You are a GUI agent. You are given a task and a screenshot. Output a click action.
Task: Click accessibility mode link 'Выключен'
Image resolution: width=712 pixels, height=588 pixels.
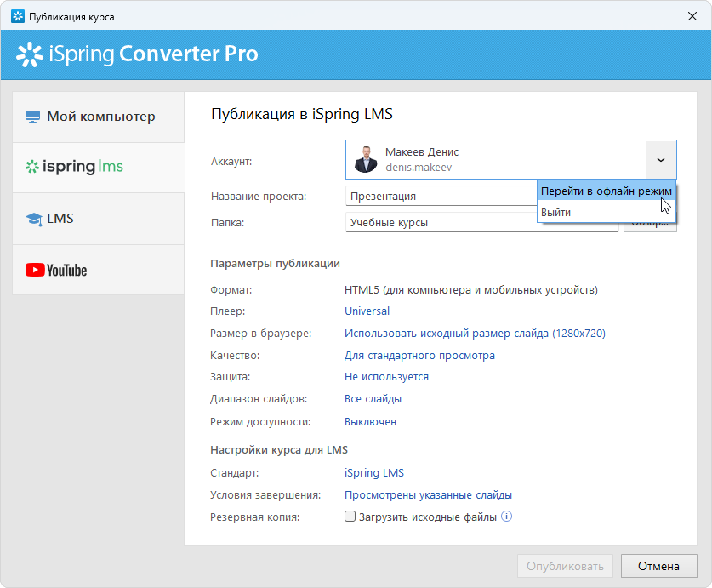pyautogui.click(x=370, y=422)
